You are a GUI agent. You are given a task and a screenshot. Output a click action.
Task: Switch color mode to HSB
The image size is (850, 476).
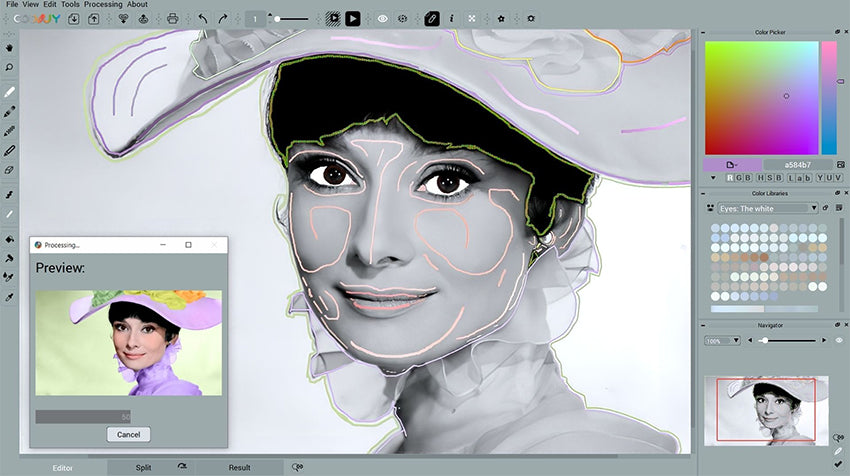click(765, 177)
